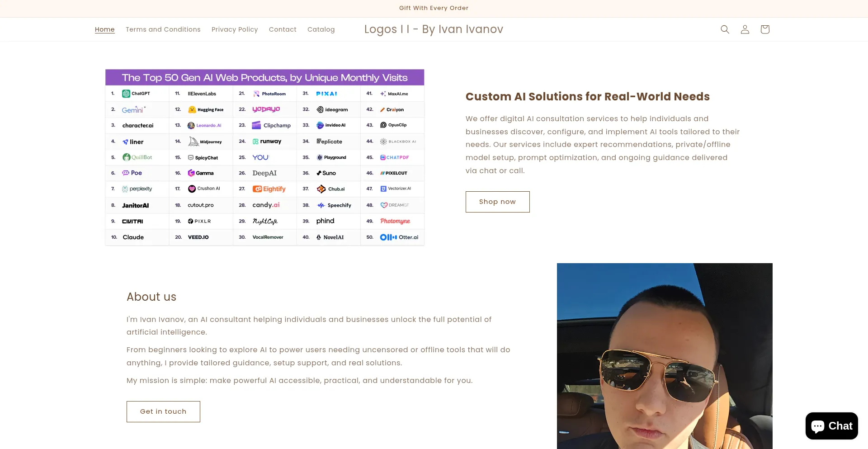Open the shopping cart icon
This screenshot has height=449, width=868.
[x=764, y=29]
